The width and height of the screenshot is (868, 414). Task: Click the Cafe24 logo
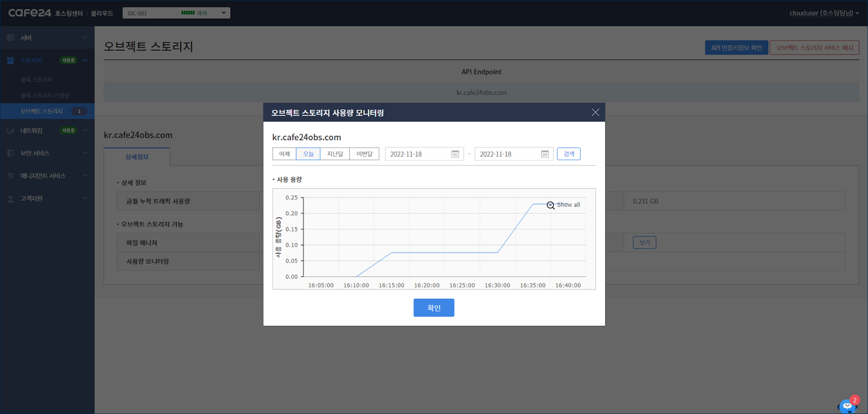[x=30, y=13]
